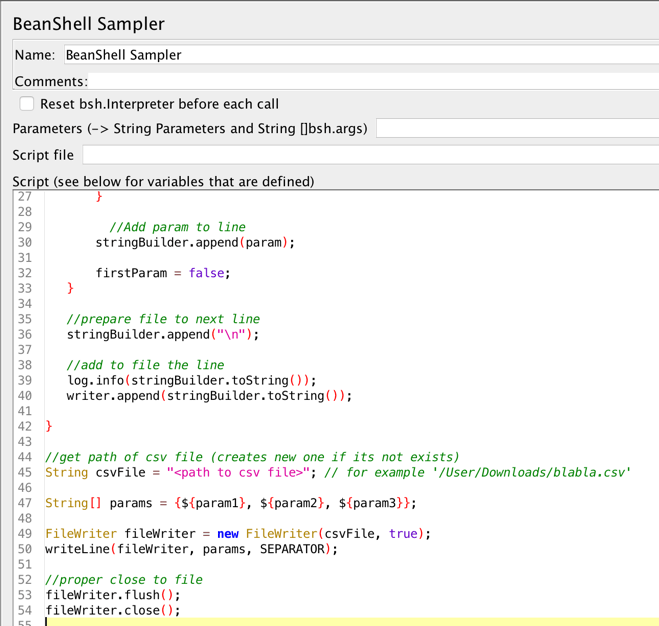Place cursor on empty highlighted line 55
The image size is (659, 626).
[x=300, y=621]
